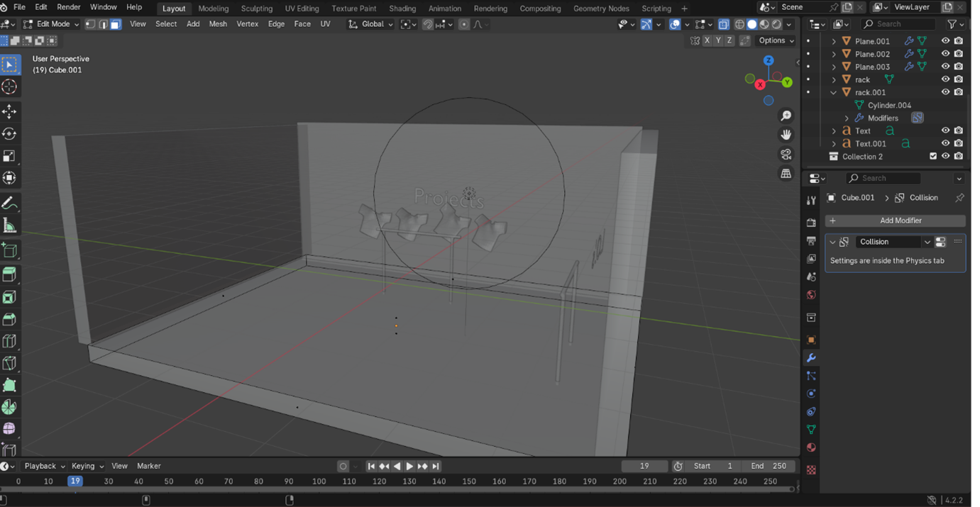Click the zoom magnifier viewport icon
The image size is (980, 507).
tap(786, 116)
